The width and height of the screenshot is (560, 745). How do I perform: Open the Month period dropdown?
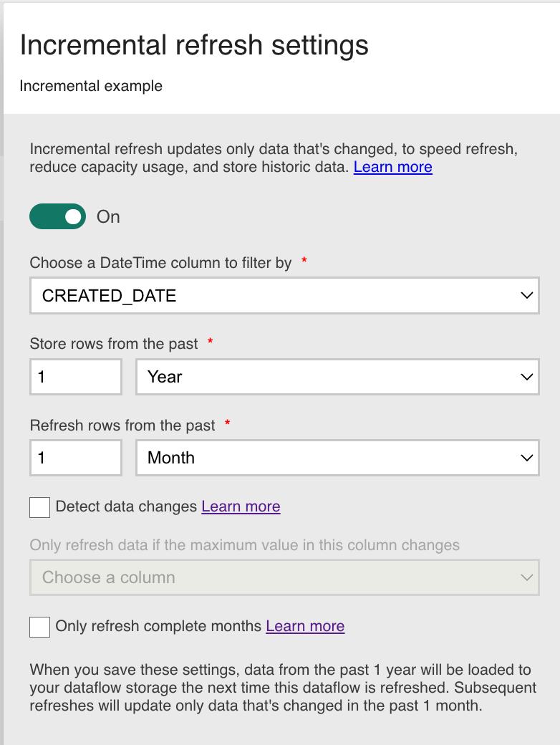pyautogui.click(x=337, y=458)
